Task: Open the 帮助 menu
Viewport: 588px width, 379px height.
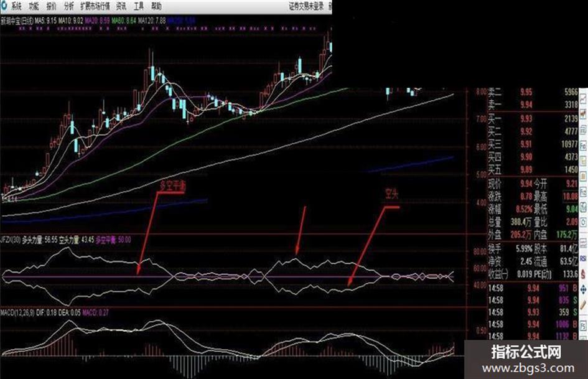Action: pyautogui.click(x=156, y=6)
